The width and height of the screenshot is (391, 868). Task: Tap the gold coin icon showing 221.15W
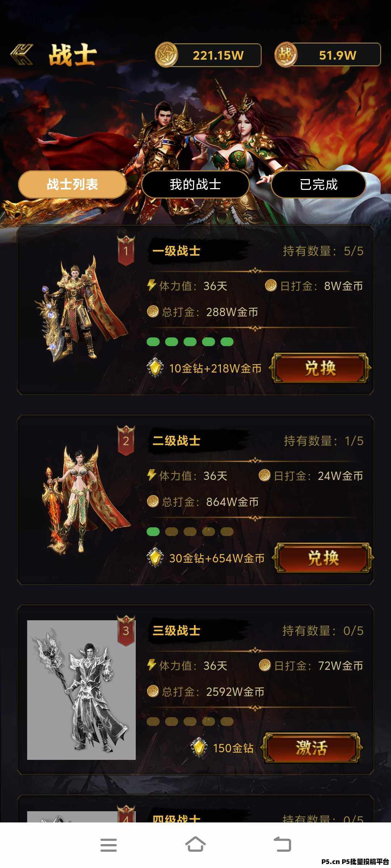click(x=166, y=55)
